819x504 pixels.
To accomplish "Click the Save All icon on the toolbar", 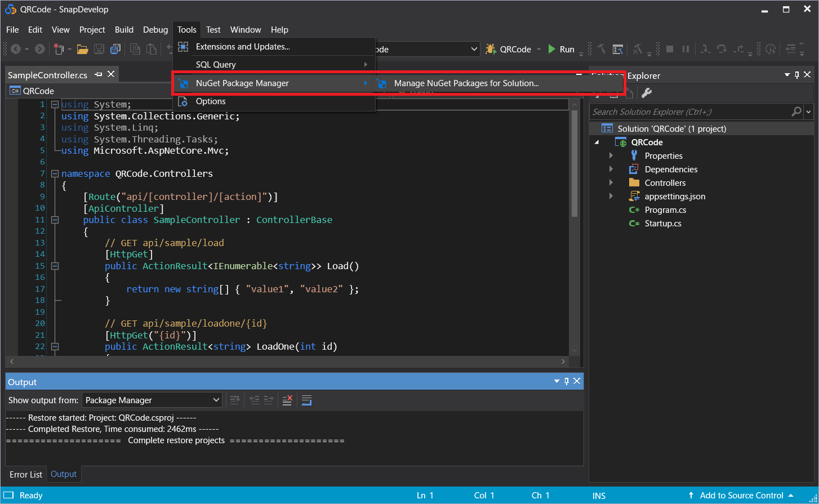I will (115, 49).
